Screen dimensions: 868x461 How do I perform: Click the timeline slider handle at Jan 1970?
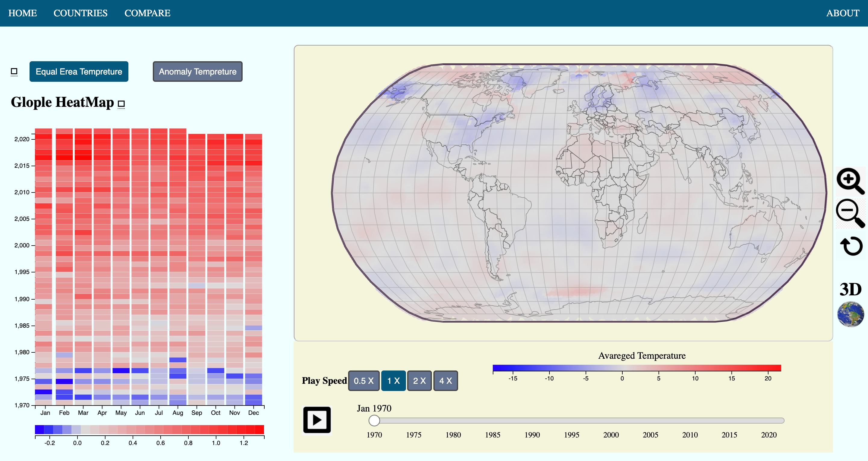pos(374,421)
